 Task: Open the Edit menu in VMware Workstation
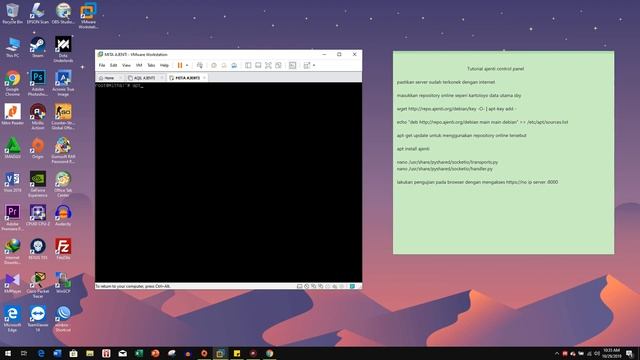click(x=113, y=65)
